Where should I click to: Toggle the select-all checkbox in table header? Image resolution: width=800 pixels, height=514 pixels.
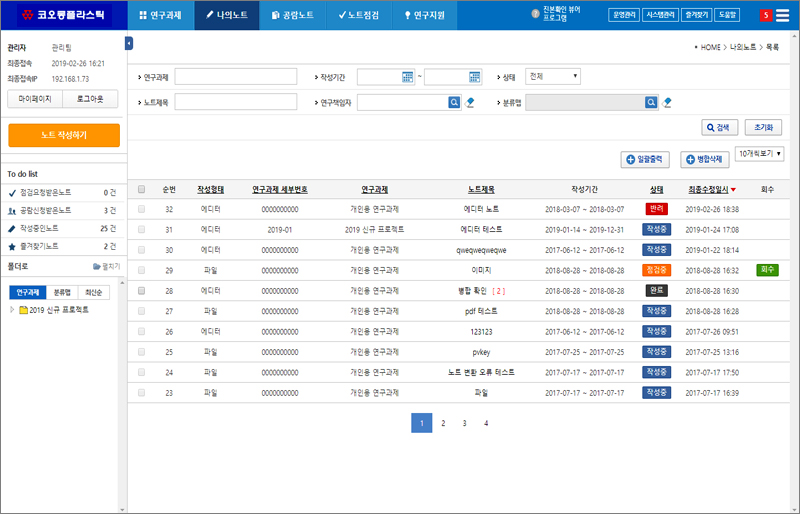coord(141,189)
